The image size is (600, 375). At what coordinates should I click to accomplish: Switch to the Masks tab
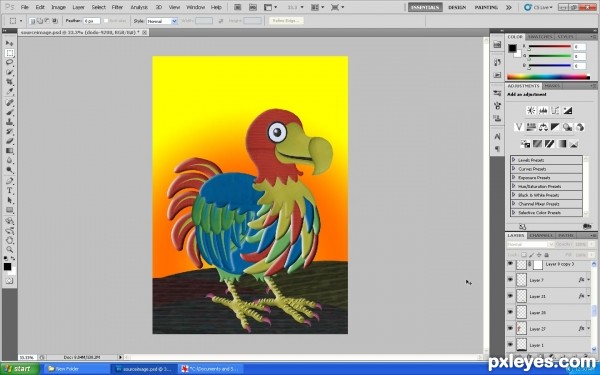pyautogui.click(x=552, y=86)
